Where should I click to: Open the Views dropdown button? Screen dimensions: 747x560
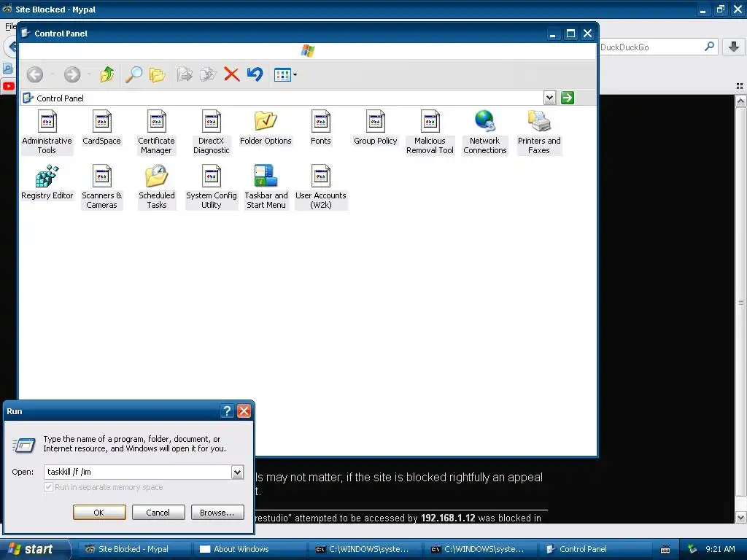(285, 75)
